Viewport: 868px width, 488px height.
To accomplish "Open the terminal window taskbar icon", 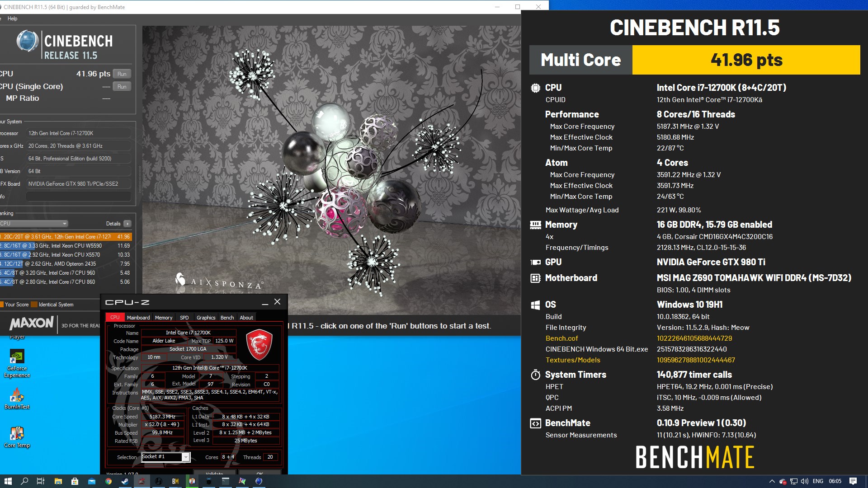I will point(226,481).
